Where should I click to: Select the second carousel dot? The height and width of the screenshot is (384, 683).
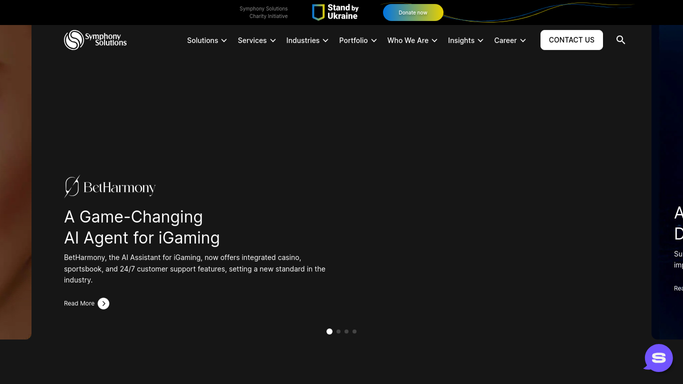point(338,331)
